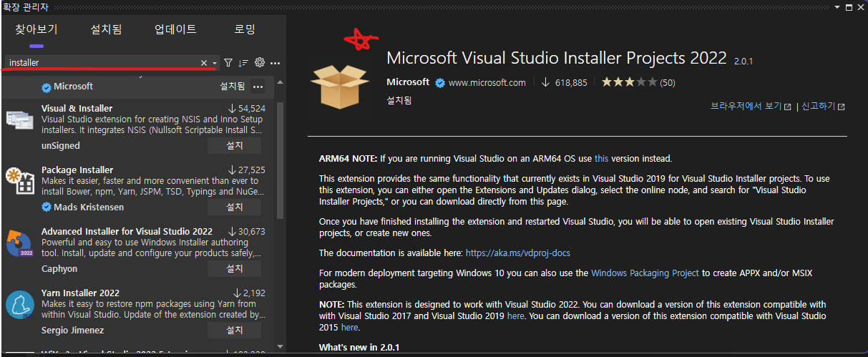Image resolution: width=868 pixels, height=357 pixels.
Task: Click the verified badge next to Microsoft publisher
Action: tap(440, 82)
